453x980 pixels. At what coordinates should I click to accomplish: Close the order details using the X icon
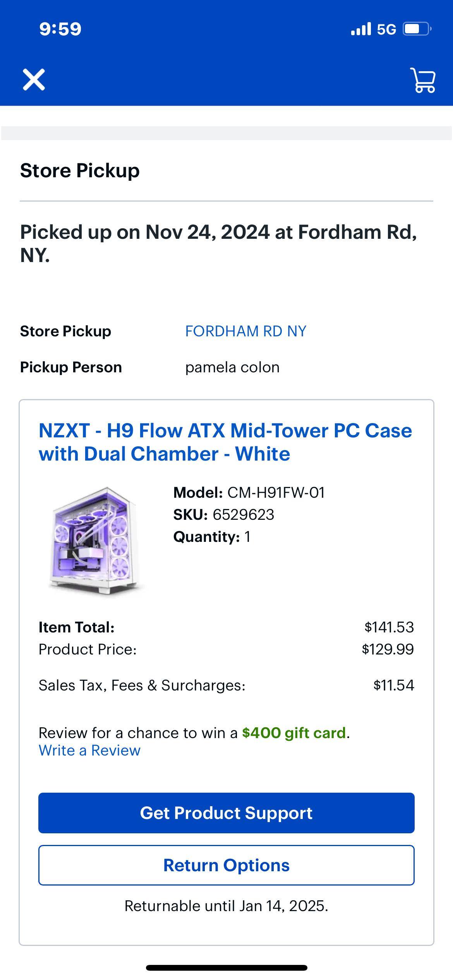coord(34,80)
